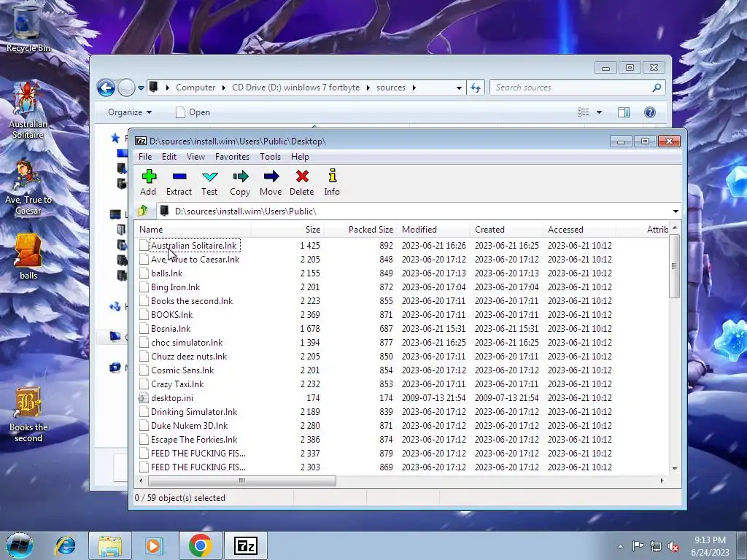Click the 7-Zip vertical scroll down arrow
Image resolution: width=747 pixels, height=560 pixels.
click(x=675, y=469)
